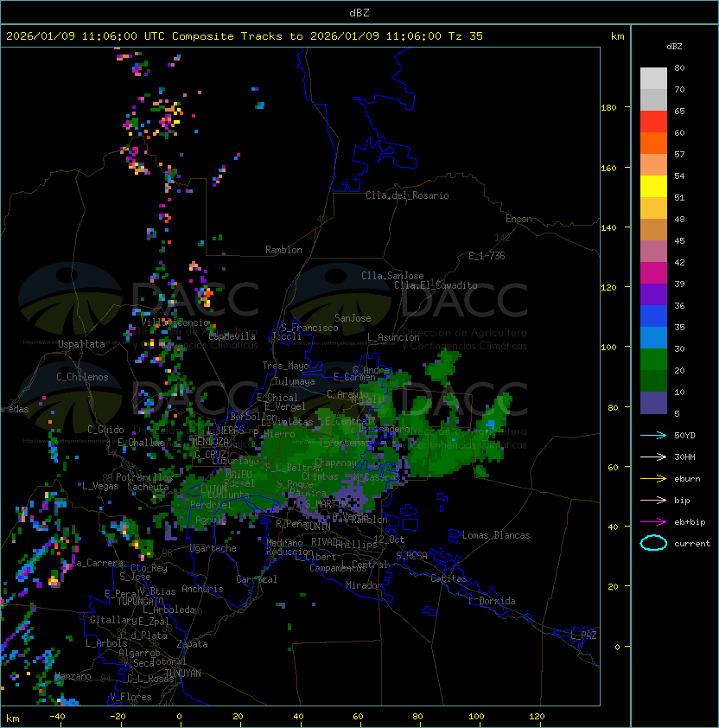Click the 'Ugarteche' map label
The image size is (719, 728).
pos(213,548)
